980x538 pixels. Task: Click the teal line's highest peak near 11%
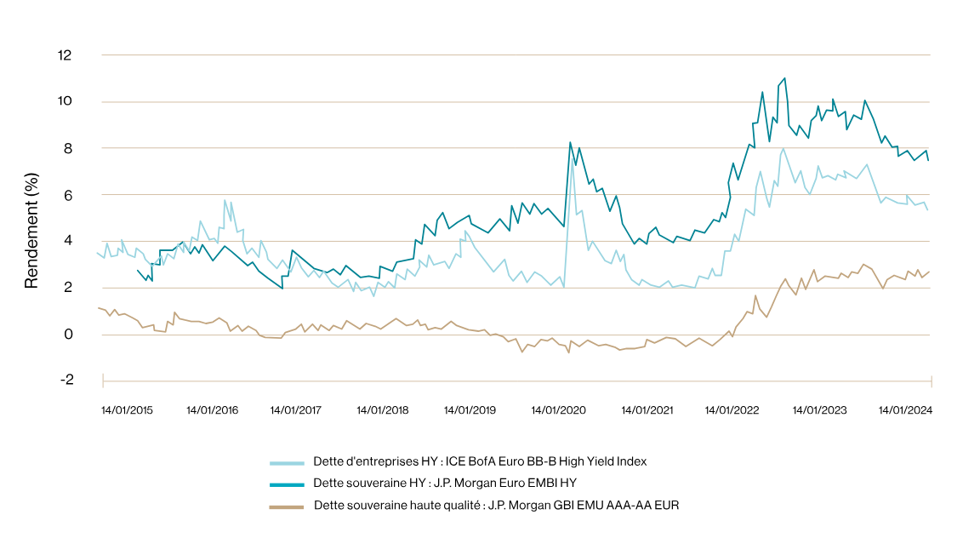783,78
